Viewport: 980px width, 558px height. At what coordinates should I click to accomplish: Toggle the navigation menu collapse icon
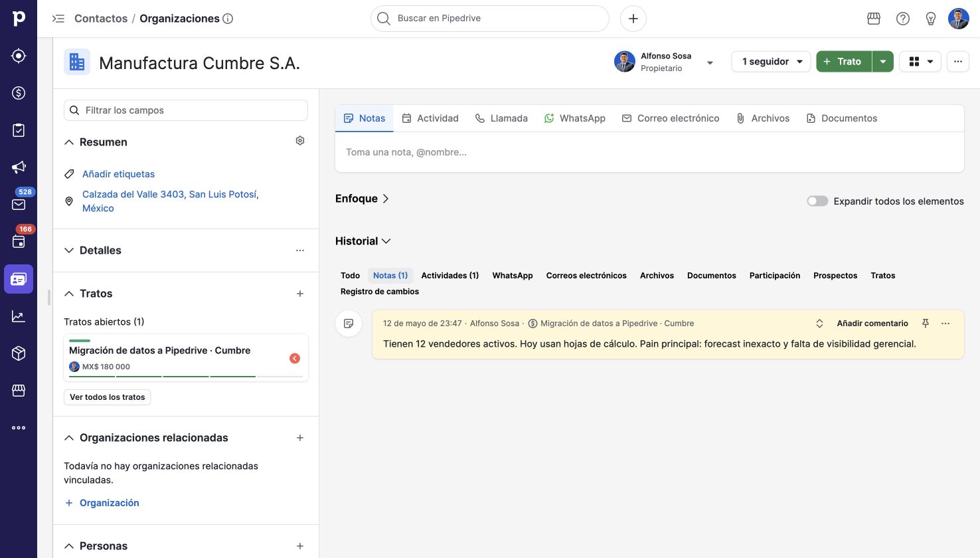pos(58,19)
